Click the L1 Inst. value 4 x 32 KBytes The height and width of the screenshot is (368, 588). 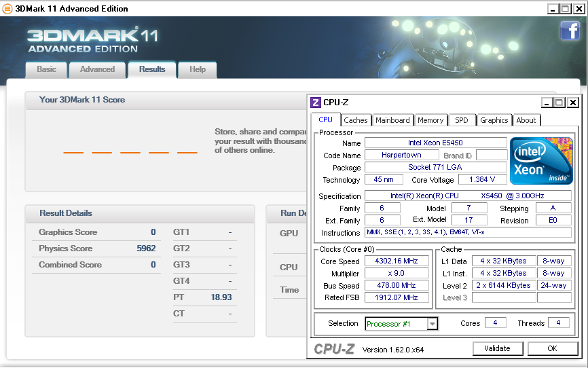click(504, 273)
